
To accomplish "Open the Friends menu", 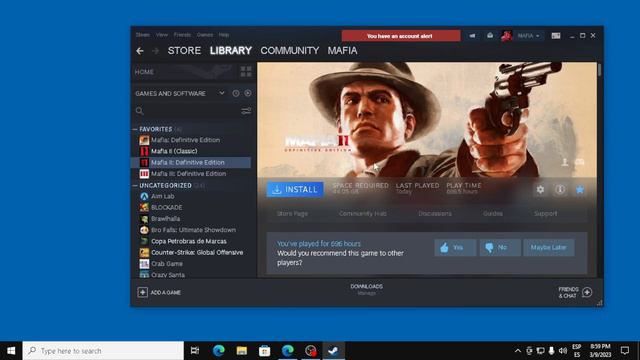I will tap(182, 35).
